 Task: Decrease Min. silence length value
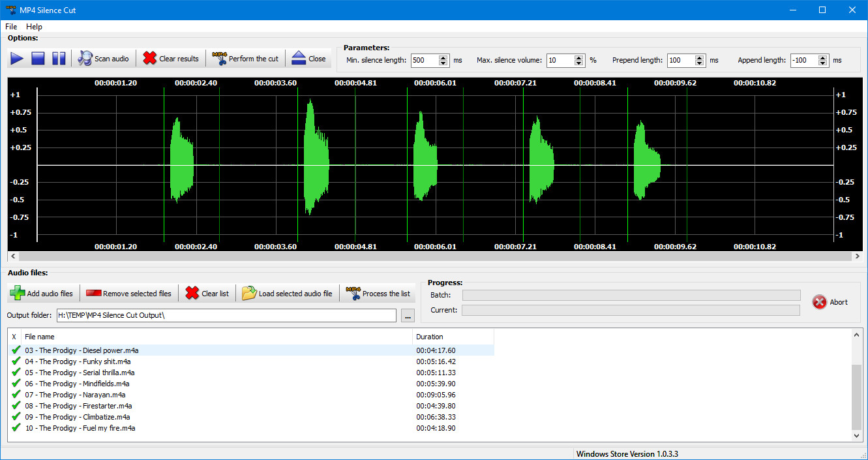443,63
